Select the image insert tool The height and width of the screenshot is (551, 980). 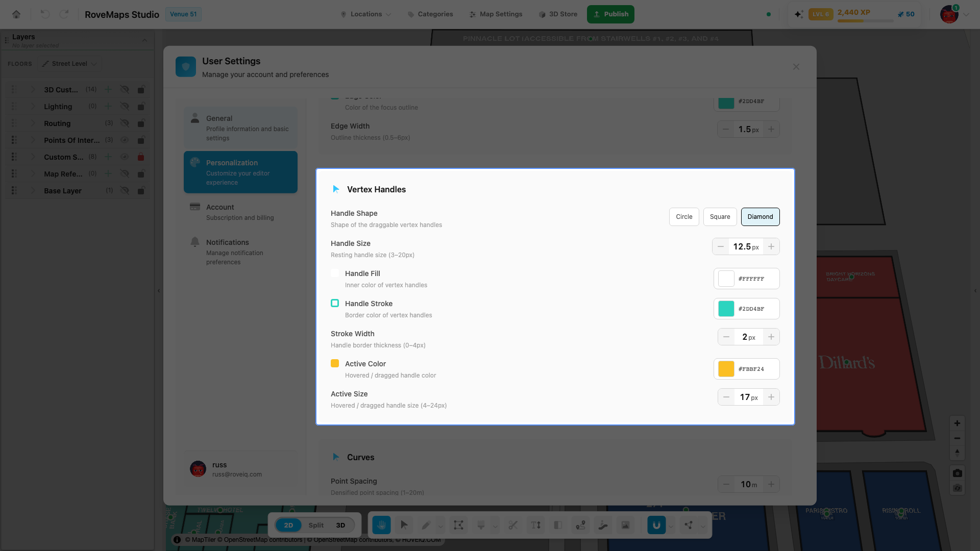click(625, 525)
